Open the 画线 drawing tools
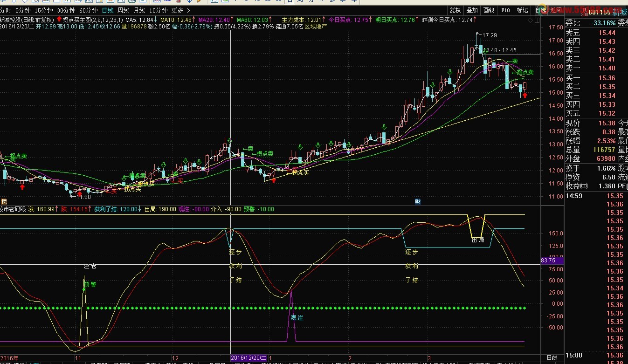628x364 pixels. pos(489,10)
